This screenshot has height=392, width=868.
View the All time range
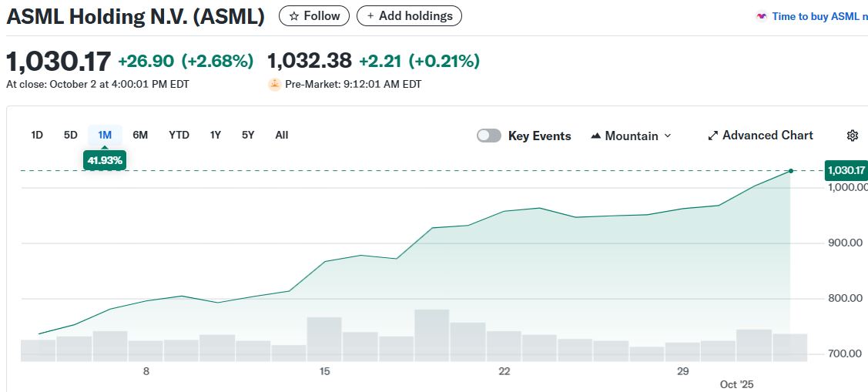[282, 135]
